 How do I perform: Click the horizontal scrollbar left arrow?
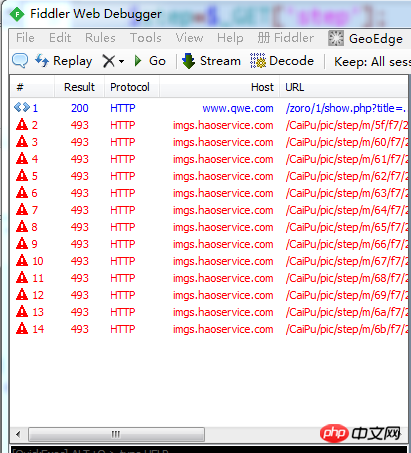point(18,434)
